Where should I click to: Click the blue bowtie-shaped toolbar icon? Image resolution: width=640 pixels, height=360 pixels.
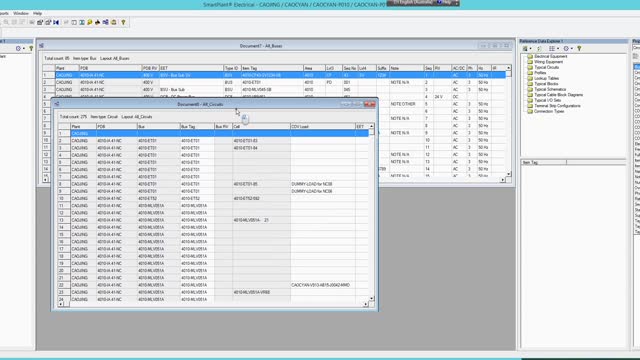(56, 22)
